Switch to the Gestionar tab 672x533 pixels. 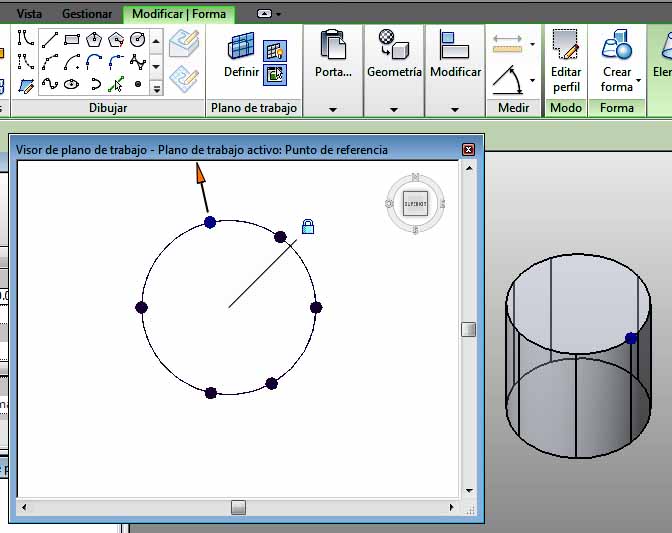tap(87, 14)
